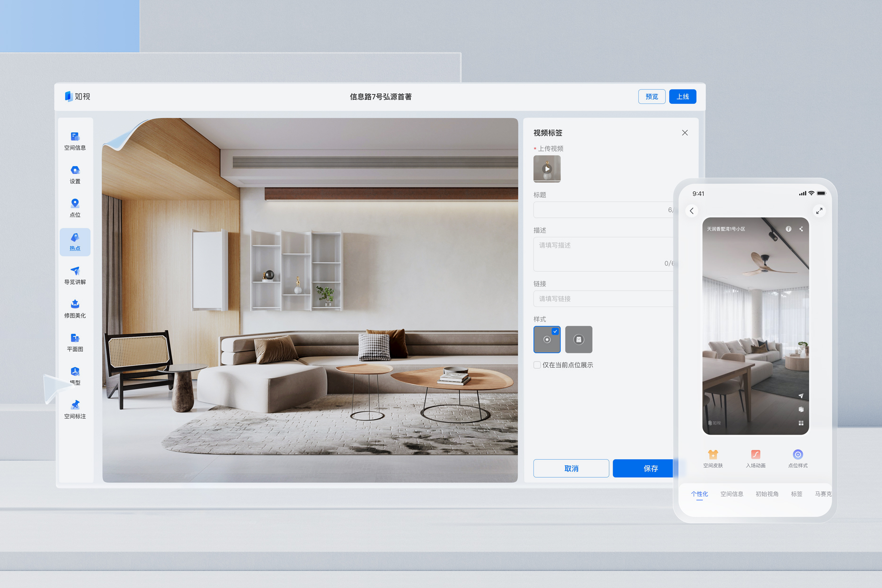882x588 pixels.
Task: Select the 点位 sidebar tool
Action: coord(75,208)
